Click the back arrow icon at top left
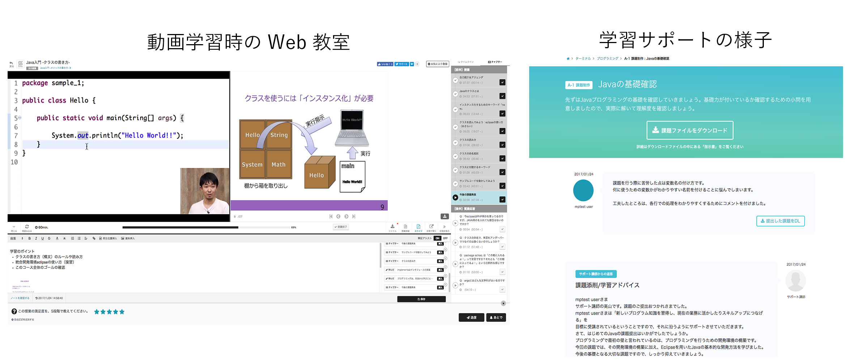 pos(12,64)
